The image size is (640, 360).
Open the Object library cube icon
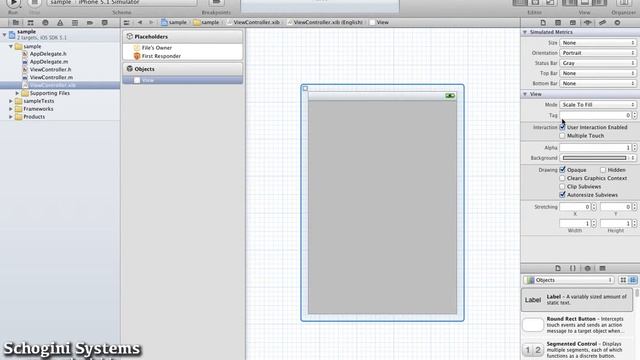click(x=587, y=268)
